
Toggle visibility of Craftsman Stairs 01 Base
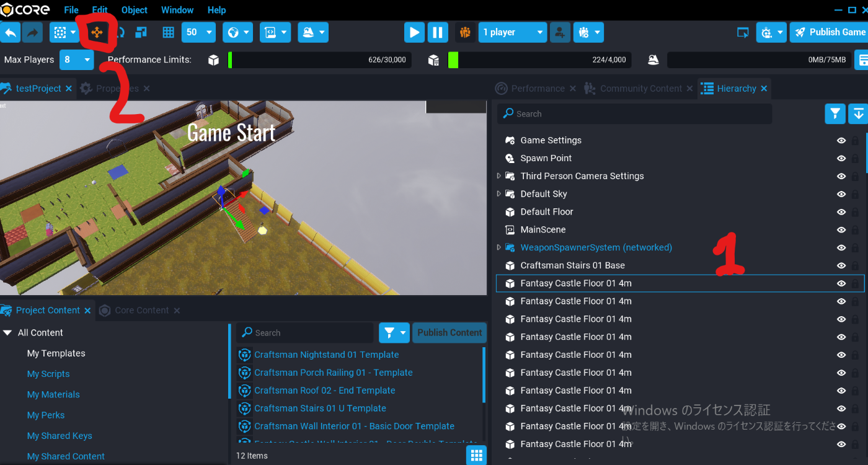(841, 265)
